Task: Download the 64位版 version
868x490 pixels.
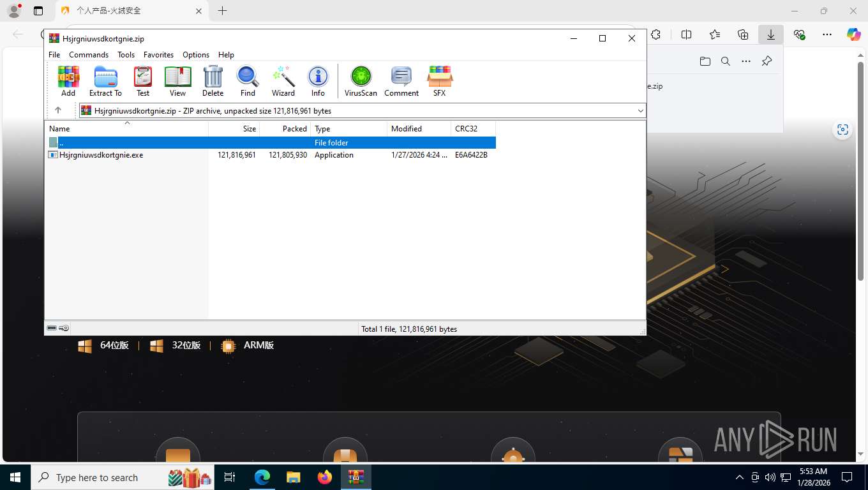Action: click(x=103, y=345)
